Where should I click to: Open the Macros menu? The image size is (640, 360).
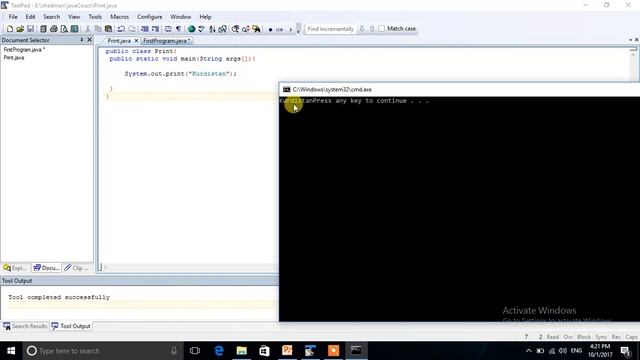[x=120, y=17]
